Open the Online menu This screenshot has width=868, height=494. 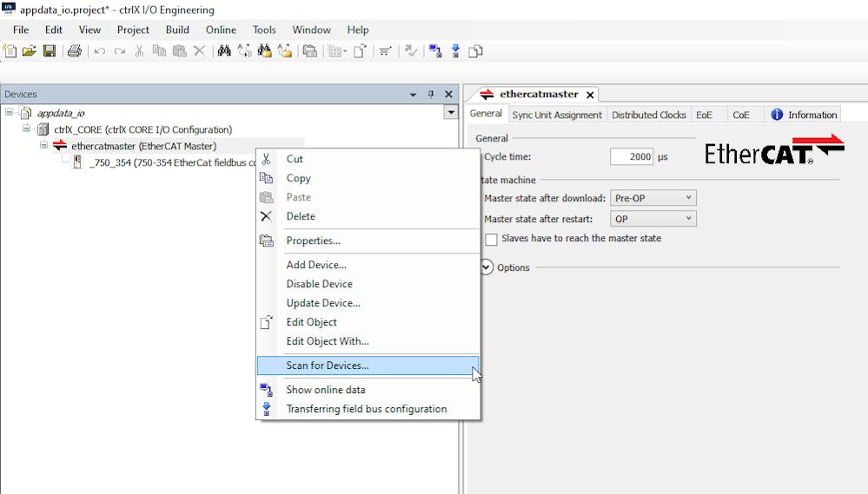[x=221, y=30]
